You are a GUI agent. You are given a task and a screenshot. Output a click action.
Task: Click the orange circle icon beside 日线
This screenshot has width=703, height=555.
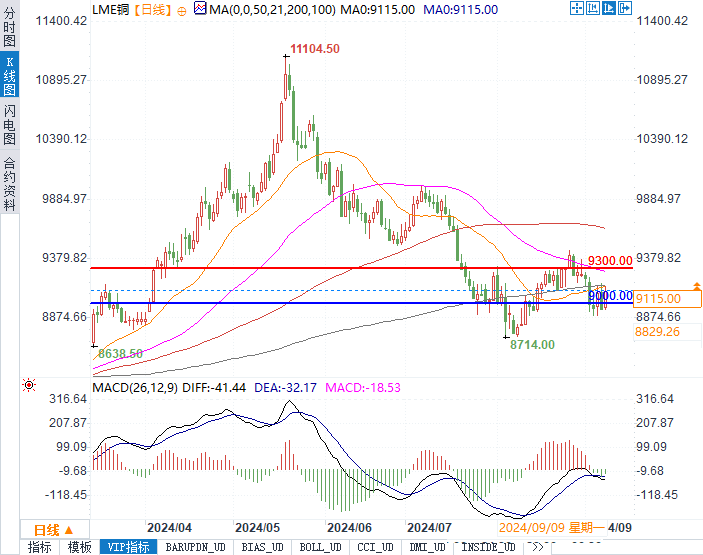(x=182, y=11)
